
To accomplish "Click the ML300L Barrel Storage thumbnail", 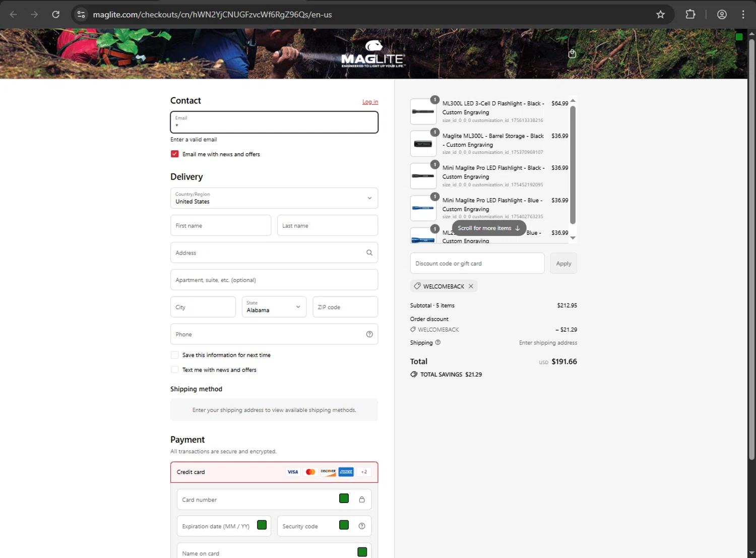I will [423, 144].
